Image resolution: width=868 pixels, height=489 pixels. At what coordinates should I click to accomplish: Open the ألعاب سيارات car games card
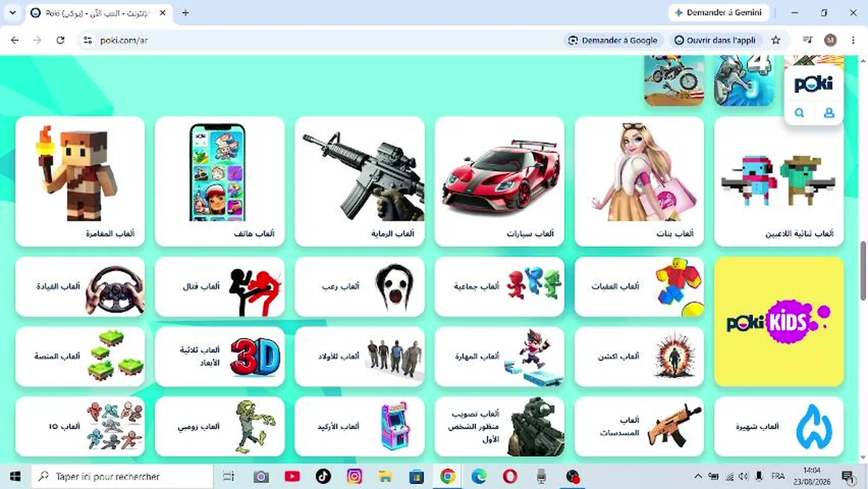click(499, 181)
